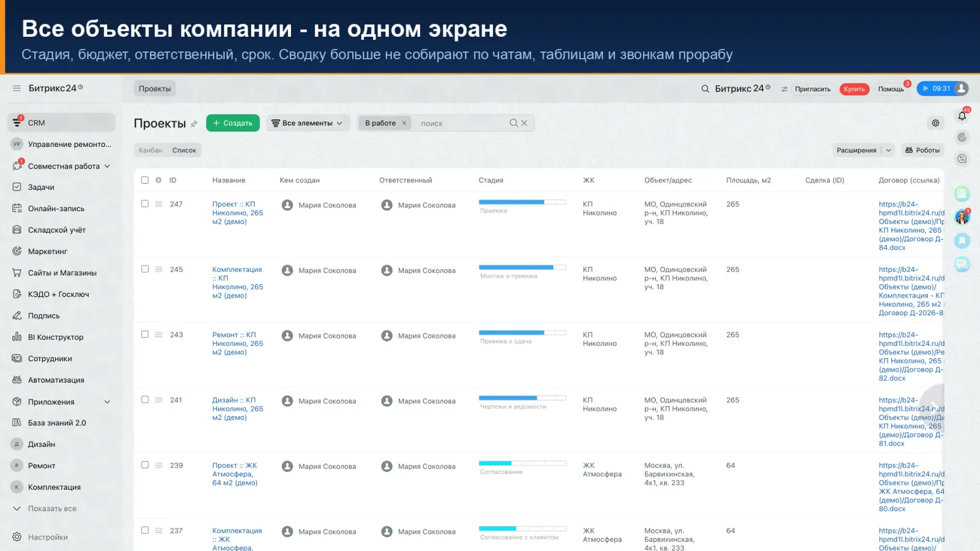Open the hamburger menu next to Битрикс24
This screenshot has height=551, width=980.
coord(17,88)
